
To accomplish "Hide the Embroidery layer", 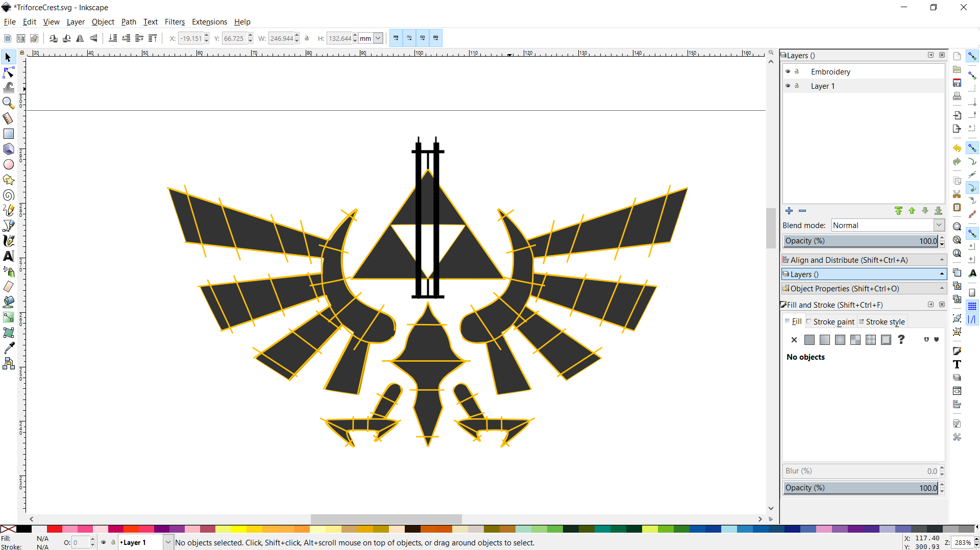I will pyautogui.click(x=789, y=71).
